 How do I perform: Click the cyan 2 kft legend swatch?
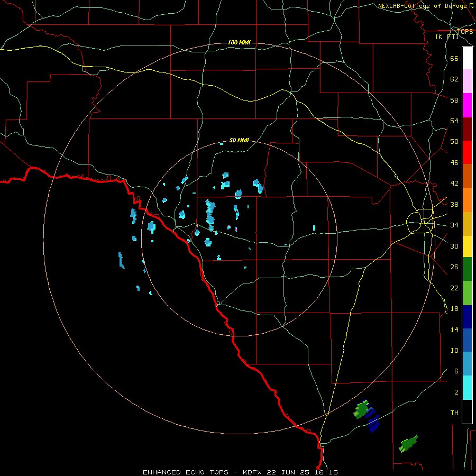[467, 388]
